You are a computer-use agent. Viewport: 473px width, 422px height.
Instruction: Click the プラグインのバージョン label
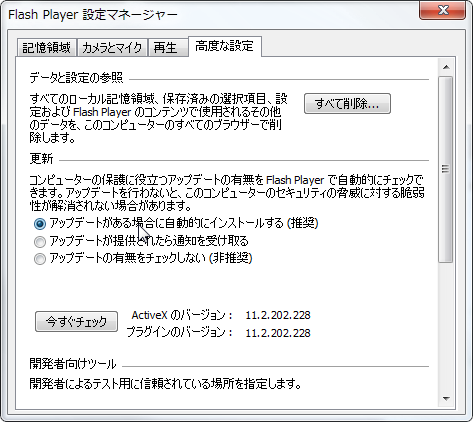[179, 332]
